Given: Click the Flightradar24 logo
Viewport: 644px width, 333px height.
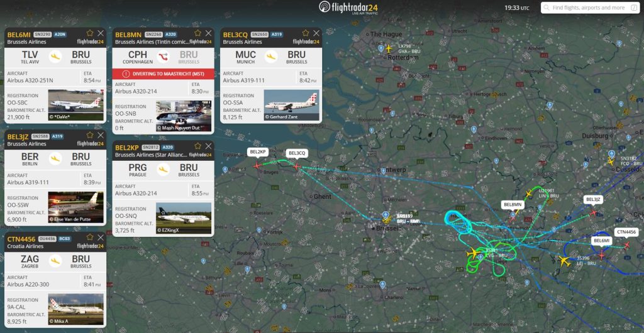Looking at the screenshot, I should click(x=348, y=8).
